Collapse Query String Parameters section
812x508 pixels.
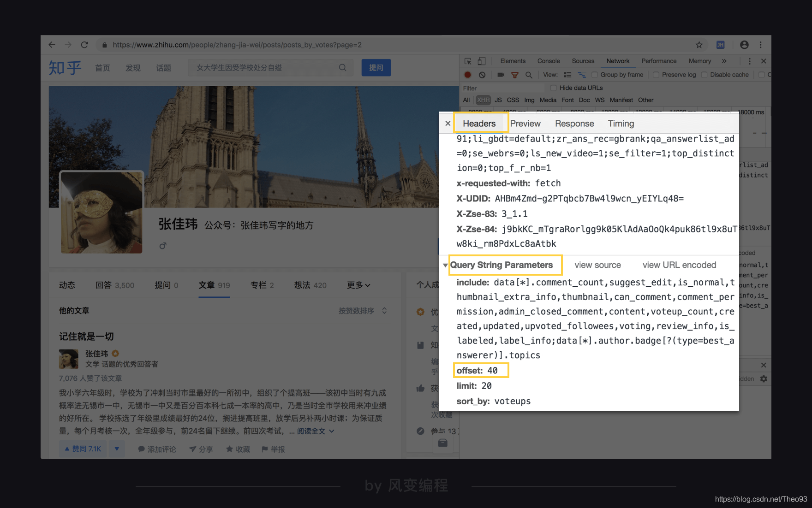click(445, 265)
